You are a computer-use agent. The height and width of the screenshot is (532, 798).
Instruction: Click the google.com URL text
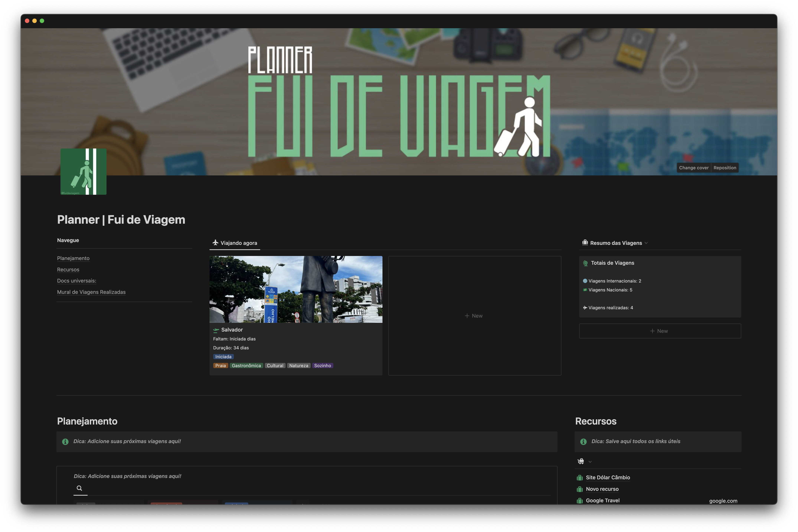point(723,501)
